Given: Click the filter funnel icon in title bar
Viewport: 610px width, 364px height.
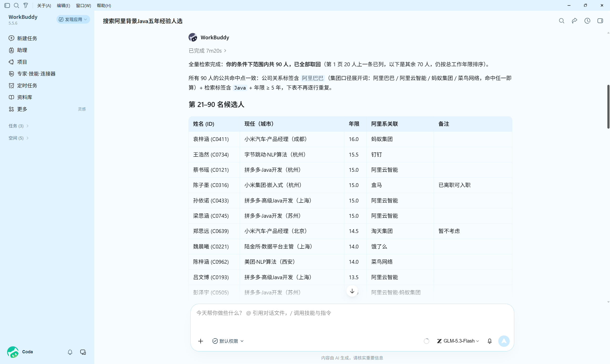Looking at the screenshot, I should click(26, 5).
